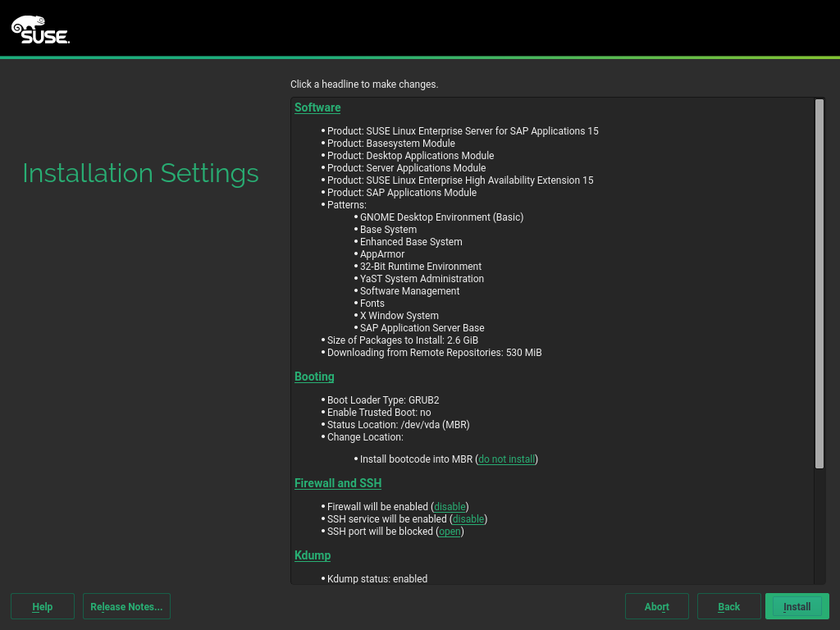
Task: Click the SUSE chameleon logo
Action: click(40, 30)
